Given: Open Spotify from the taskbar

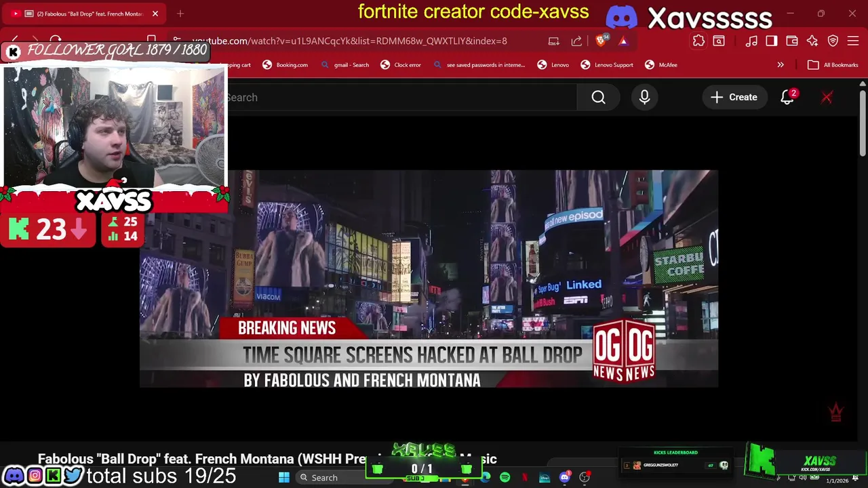Looking at the screenshot, I should pos(505,478).
